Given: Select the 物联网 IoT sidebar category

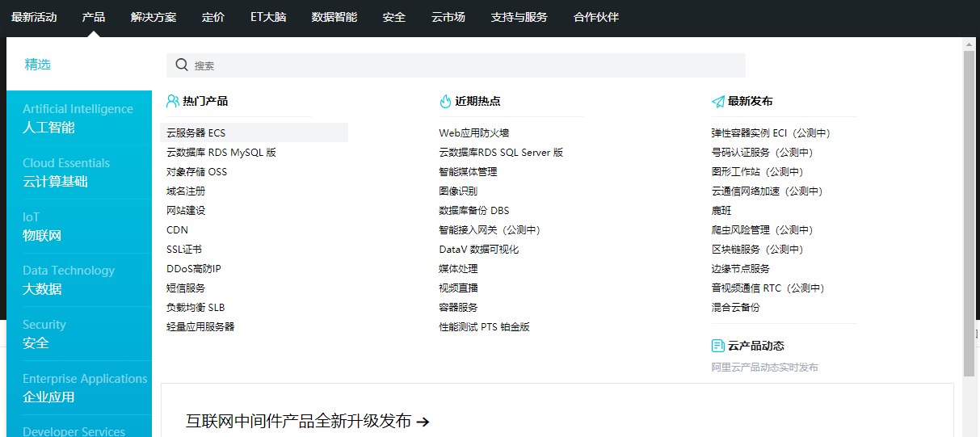Looking at the screenshot, I should click(79, 226).
